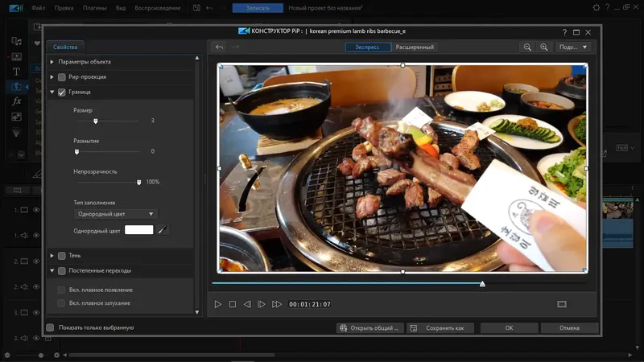Toggle the TV safe zone icon
The height and width of the screenshot is (362, 644).
pos(562,304)
